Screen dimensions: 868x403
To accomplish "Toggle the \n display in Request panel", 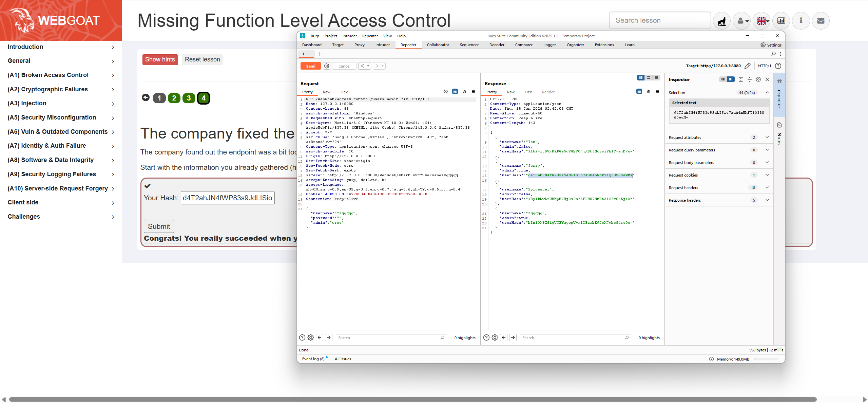I will point(464,92).
